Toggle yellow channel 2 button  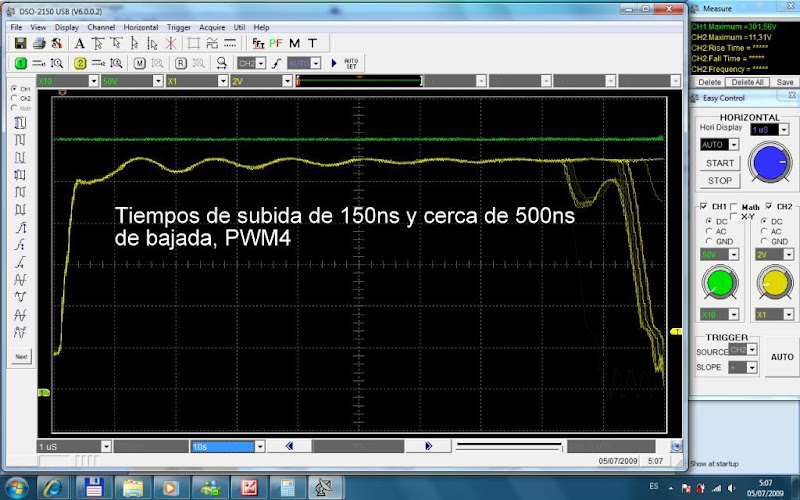click(80, 63)
